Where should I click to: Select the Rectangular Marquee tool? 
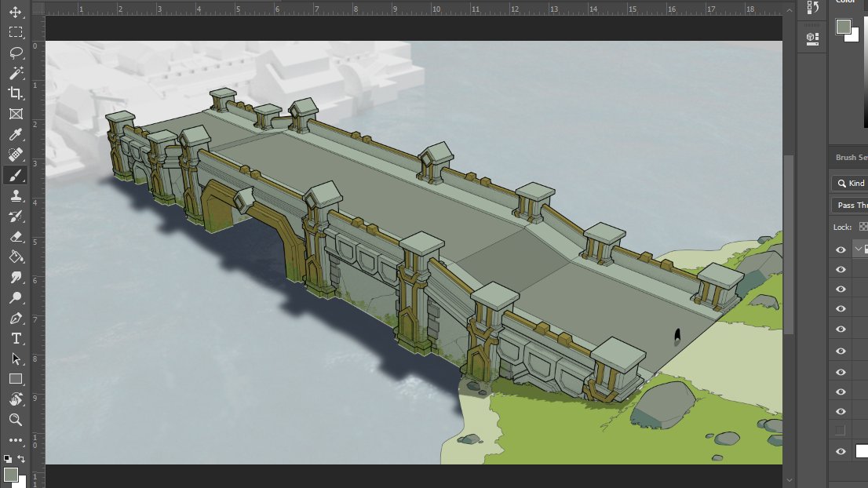[x=16, y=32]
